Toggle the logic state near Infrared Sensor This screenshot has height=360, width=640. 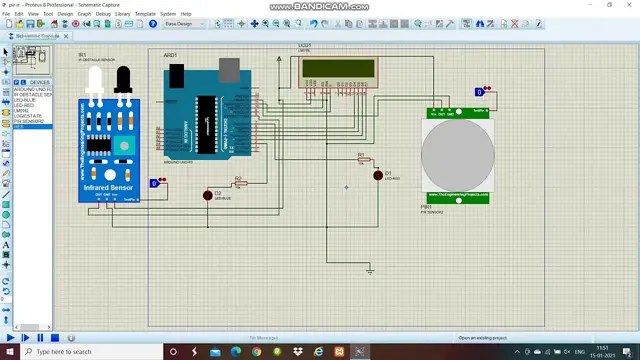(x=154, y=183)
